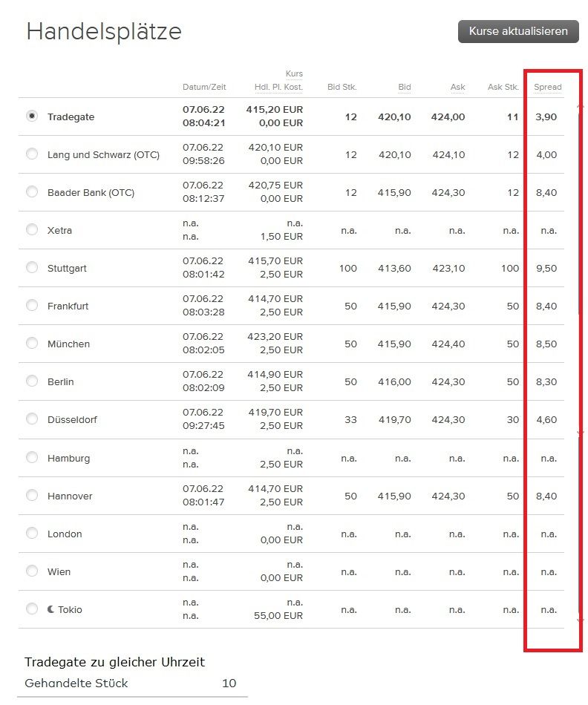This screenshot has height=705, width=588.
Task: Select Lang und Schwarz (OTC) radio button
Action: (x=32, y=154)
